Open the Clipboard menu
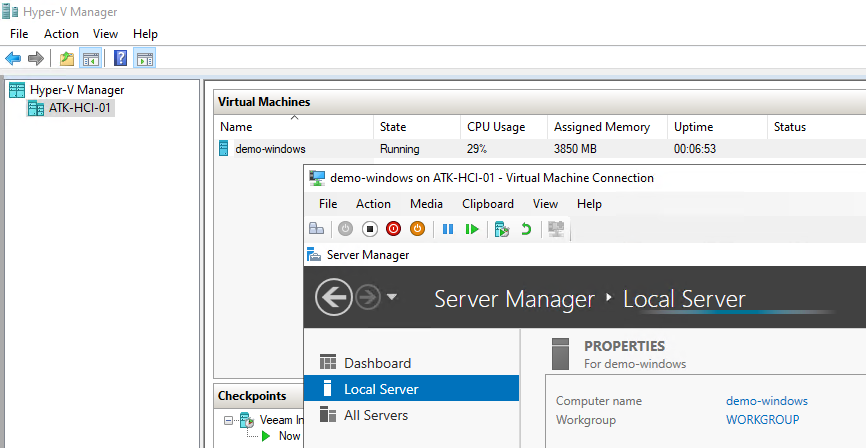 487,204
